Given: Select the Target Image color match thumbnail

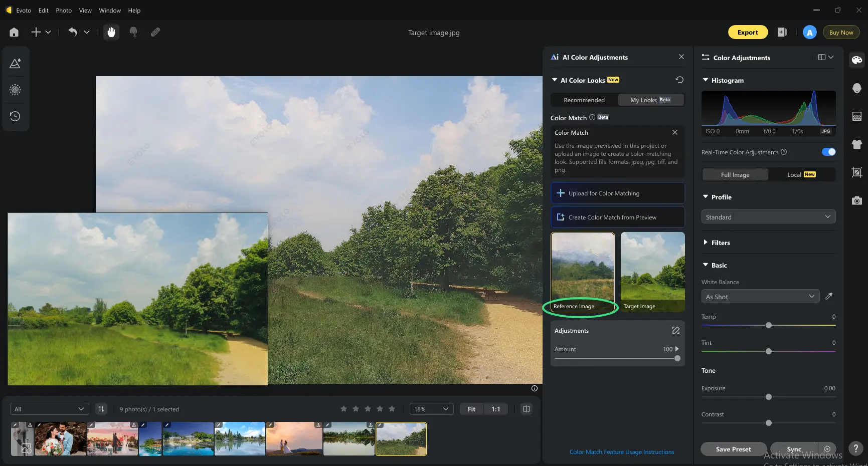Looking at the screenshot, I should click(x=652, y=272).
